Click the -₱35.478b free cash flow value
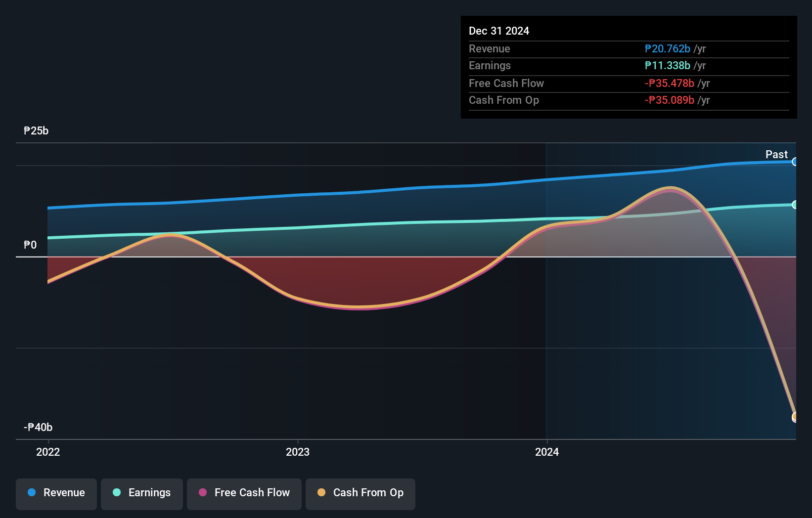The image size is (812, 518). click(670, 83)
